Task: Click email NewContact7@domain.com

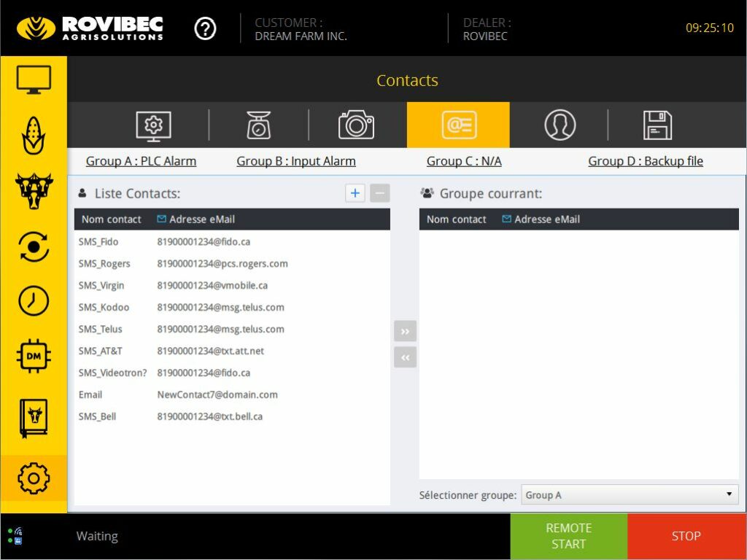Action: 217,394
